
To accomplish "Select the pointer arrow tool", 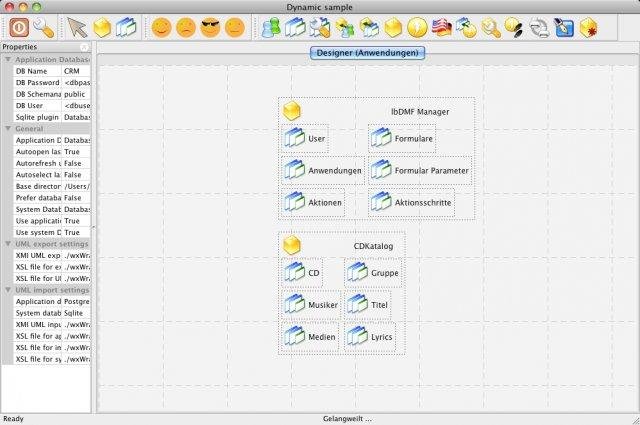I will click(77, 28).
